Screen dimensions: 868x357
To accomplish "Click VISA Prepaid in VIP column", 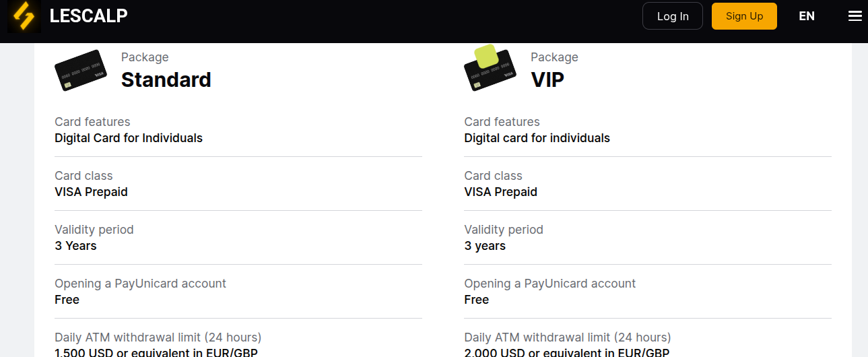I will (501, 192).
